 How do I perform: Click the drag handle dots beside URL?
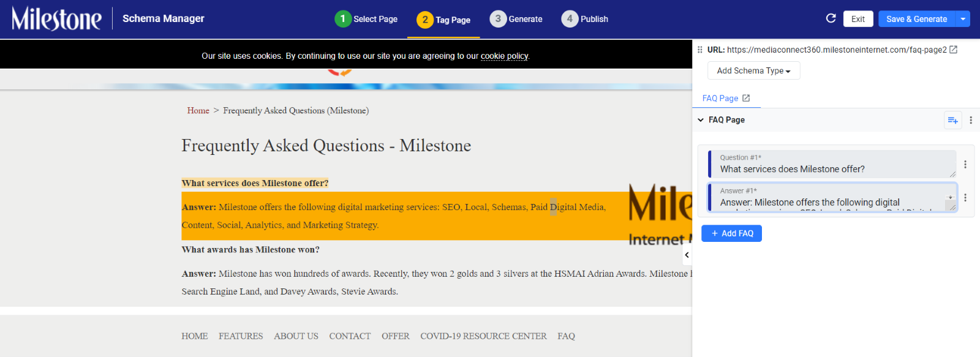point(699,50)
